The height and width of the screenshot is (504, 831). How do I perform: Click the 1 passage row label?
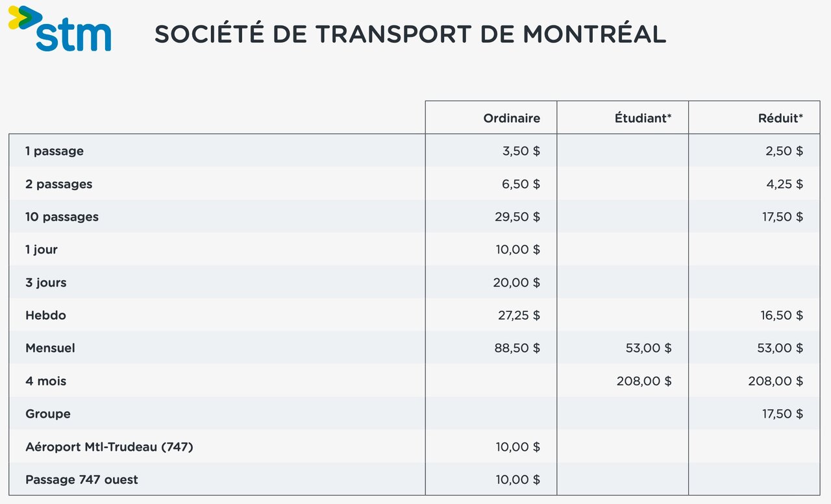point(55,151)
